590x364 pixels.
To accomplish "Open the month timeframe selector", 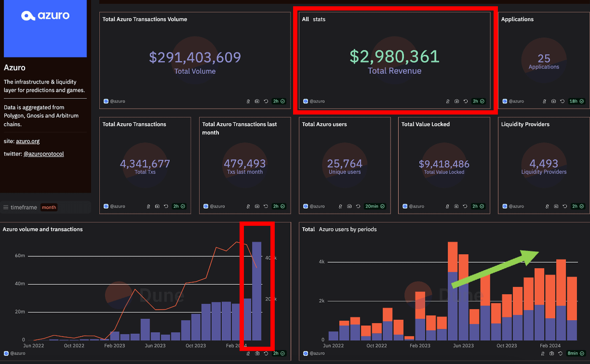I will click(49, 207).
